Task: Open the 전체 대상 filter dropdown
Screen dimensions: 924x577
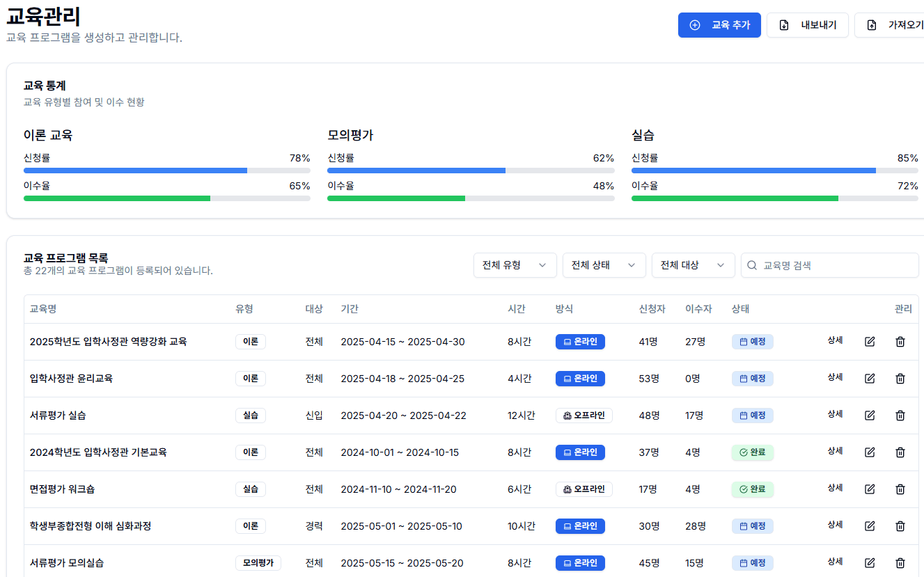Action: 694,265
